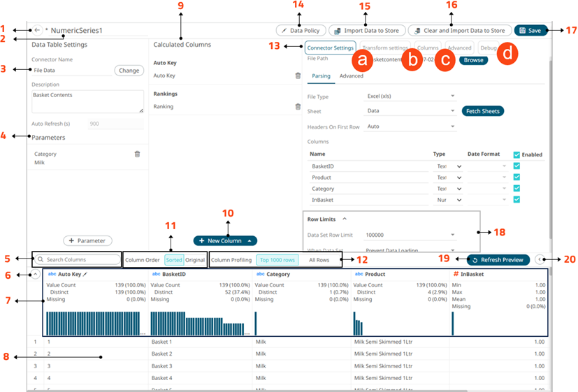
Task: Edit the Auto Key column pencil icon
Action: [85, 274]
